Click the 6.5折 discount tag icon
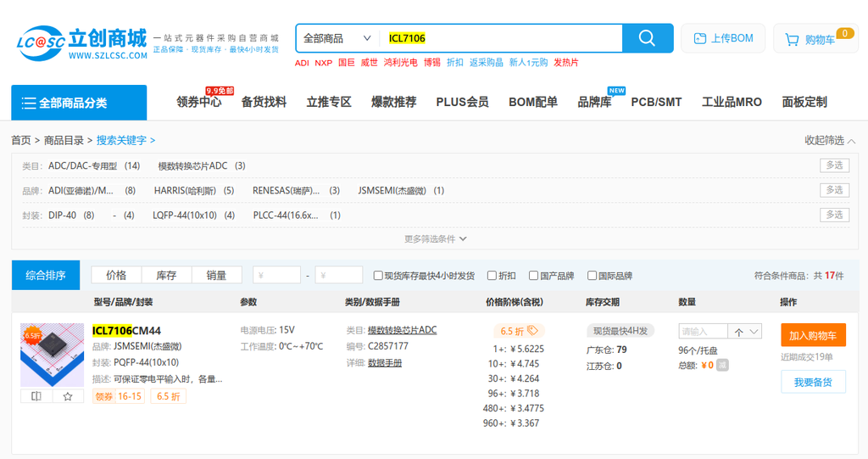The image size is (868, 459). point(532,330)
